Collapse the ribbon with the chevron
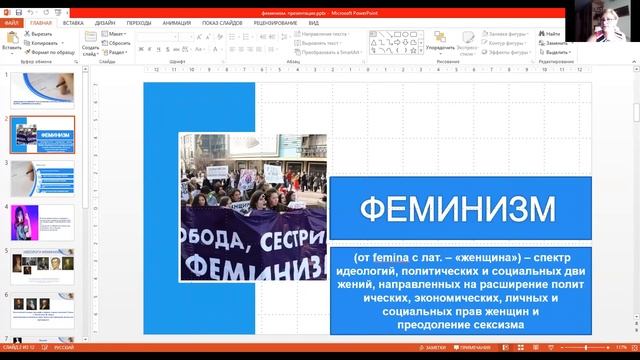640x360 pixels. pyautogui.click(x=634, y=62)
